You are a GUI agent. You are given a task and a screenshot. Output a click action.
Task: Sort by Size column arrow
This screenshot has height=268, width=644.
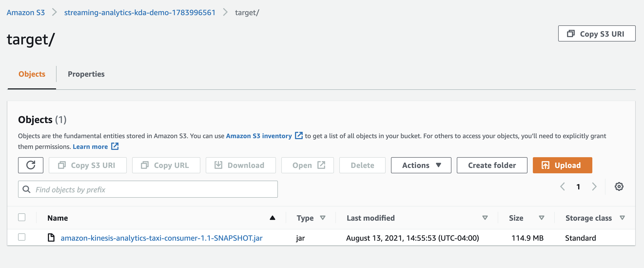[x=541, y=218]
